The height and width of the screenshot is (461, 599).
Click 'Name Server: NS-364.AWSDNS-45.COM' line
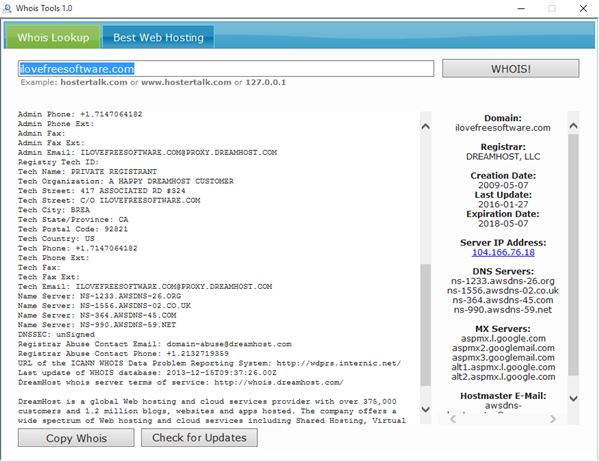[x=97, y=315]
